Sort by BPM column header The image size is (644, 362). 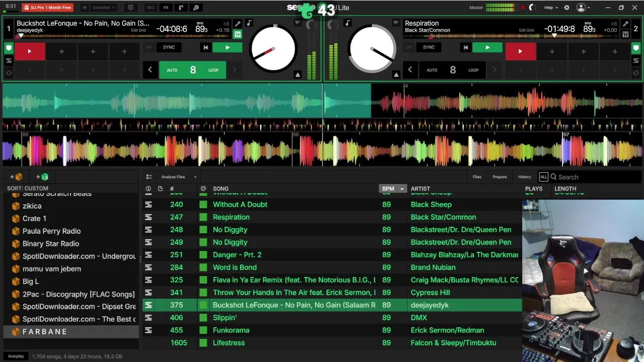click(392, 189)
